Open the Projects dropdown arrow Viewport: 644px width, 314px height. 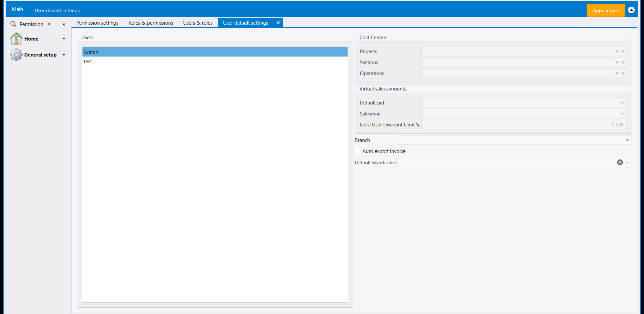[x=617, y=52]
